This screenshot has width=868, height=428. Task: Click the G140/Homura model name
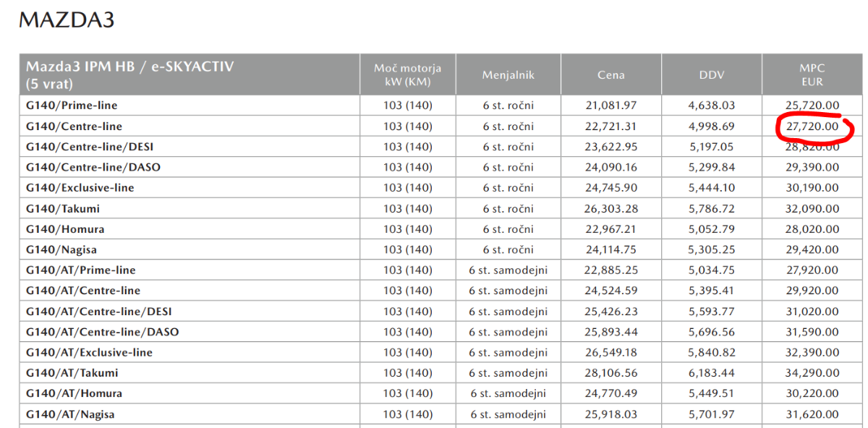click(x=64, y=229)
